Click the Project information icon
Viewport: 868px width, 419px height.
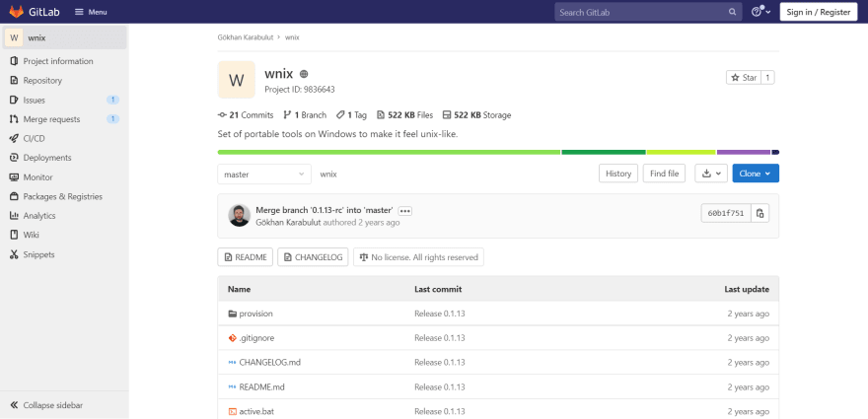point(14,61)
